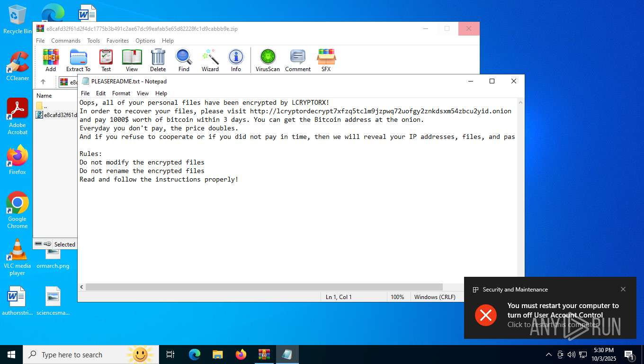Click 'Windows (CRLF)' in Notepad status bar

(435, 297)
